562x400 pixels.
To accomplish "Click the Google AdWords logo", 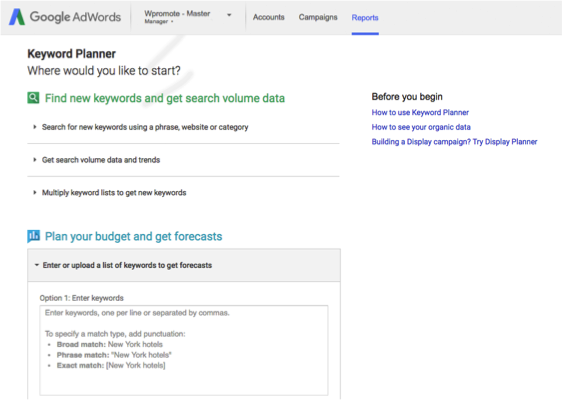I will pos(65,17).
